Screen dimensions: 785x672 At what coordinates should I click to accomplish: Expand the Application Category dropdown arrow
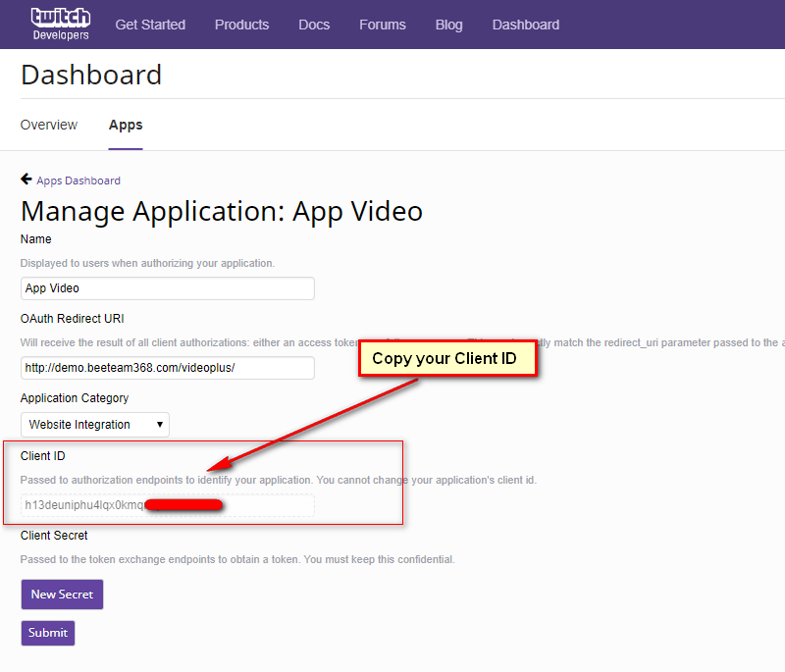click(160, 425)
